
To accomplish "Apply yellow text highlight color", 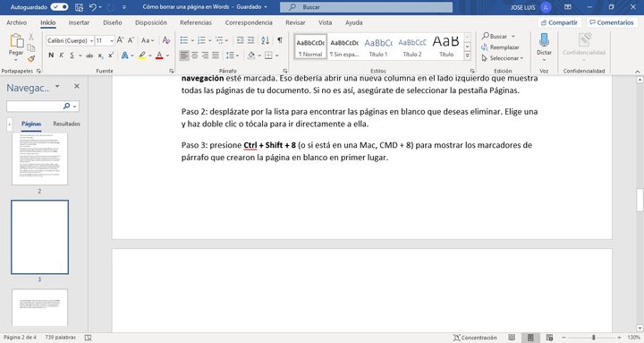I will click(141, 56).
